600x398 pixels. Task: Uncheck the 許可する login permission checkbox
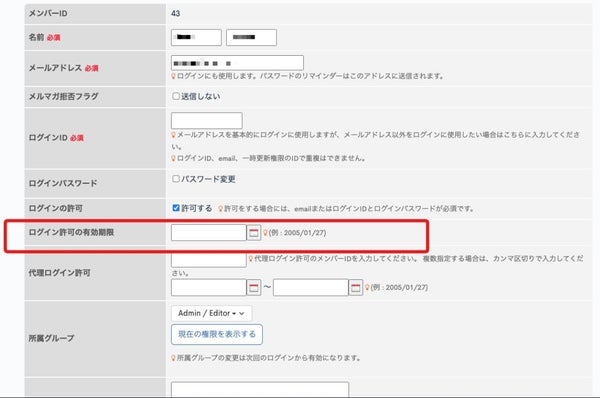click(x=176, y=208)
